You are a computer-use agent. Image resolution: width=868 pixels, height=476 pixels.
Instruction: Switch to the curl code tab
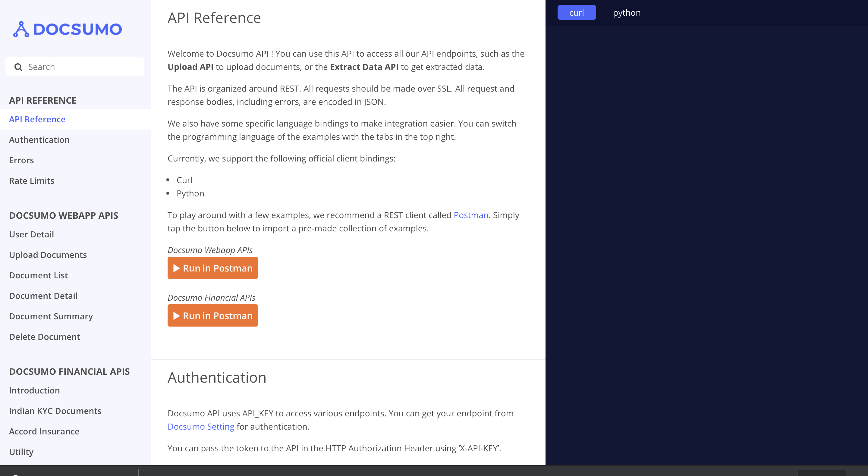pyautogui.click(x=576, y=13)
